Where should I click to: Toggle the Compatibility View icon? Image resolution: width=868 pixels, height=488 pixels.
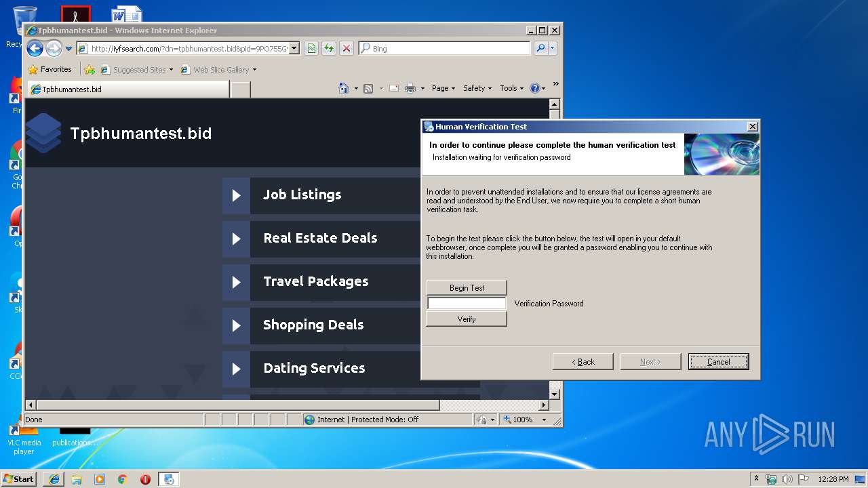pos(311,48)
